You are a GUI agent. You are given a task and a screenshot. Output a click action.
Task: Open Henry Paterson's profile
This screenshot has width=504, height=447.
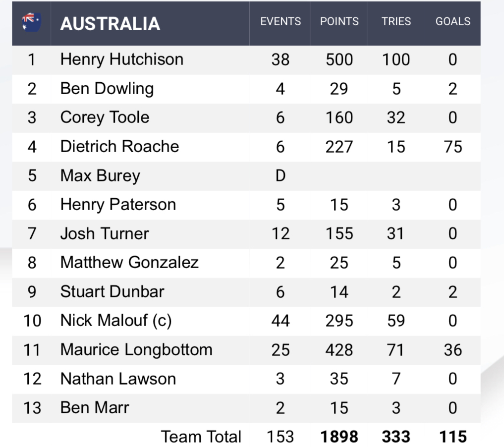(x=118, y=205)
